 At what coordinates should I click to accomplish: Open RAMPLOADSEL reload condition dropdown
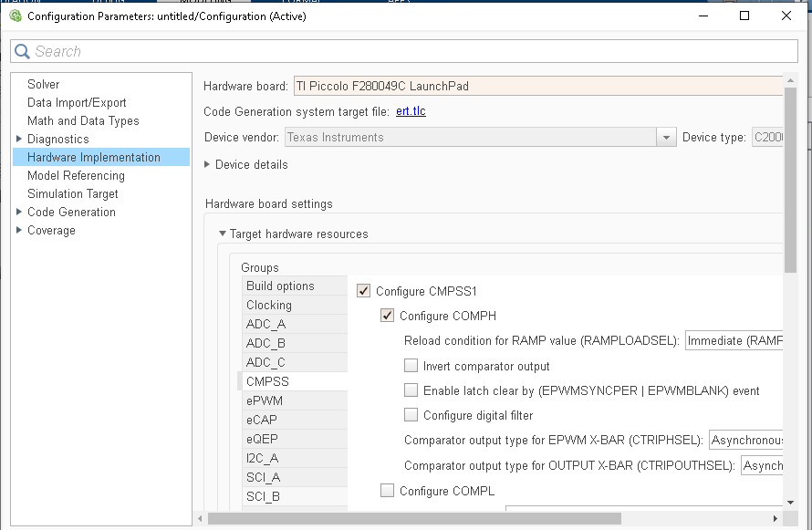click(x=734, y=341)
